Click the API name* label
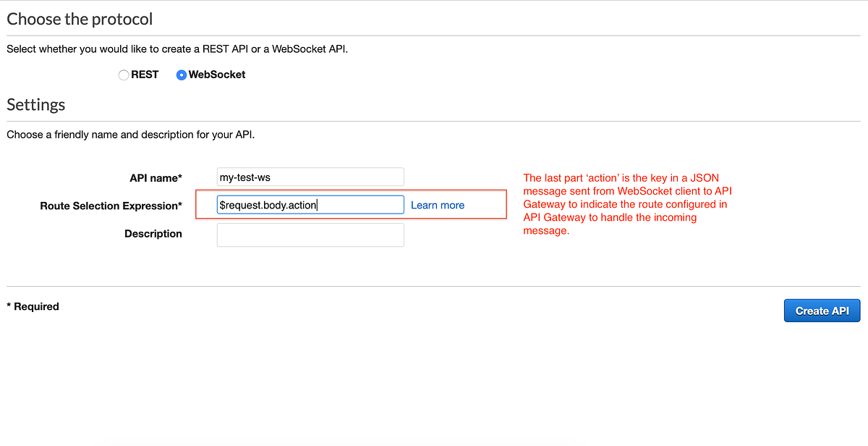Screen dimensions: 868x446 (x=156, y=177)
